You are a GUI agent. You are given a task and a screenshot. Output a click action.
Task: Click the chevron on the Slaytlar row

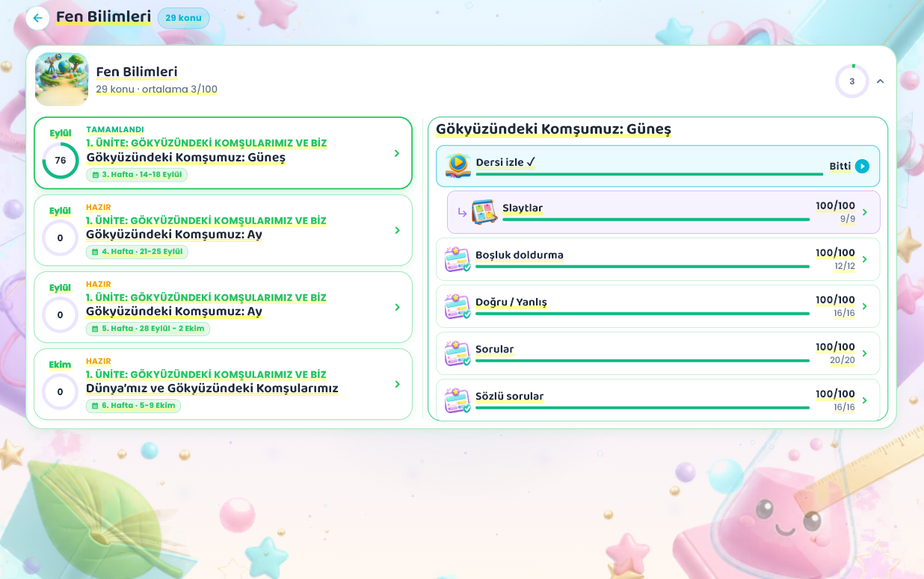(865, 212)
